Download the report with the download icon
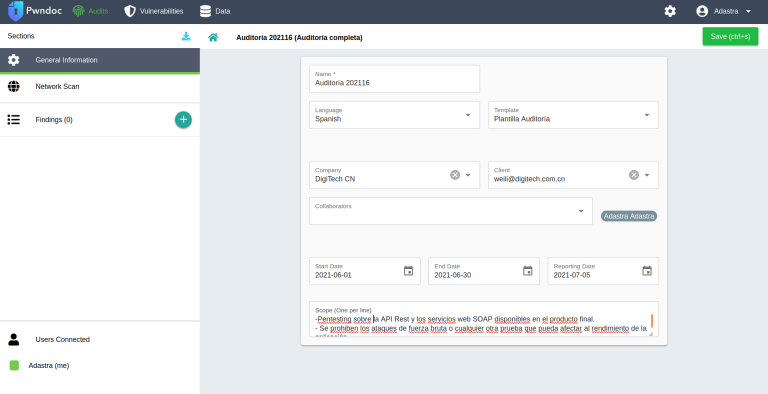The image size is (768, 394). coord(186,36)
